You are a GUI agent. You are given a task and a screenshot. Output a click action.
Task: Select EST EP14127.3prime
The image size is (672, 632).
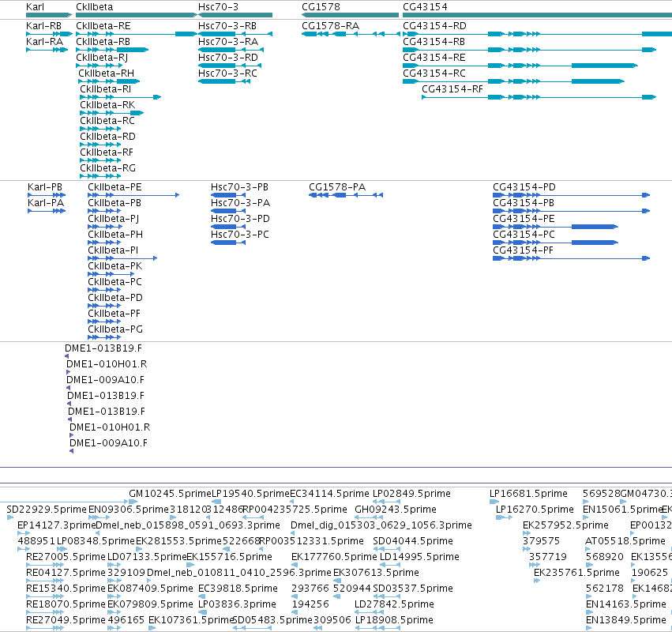point(57,525)
